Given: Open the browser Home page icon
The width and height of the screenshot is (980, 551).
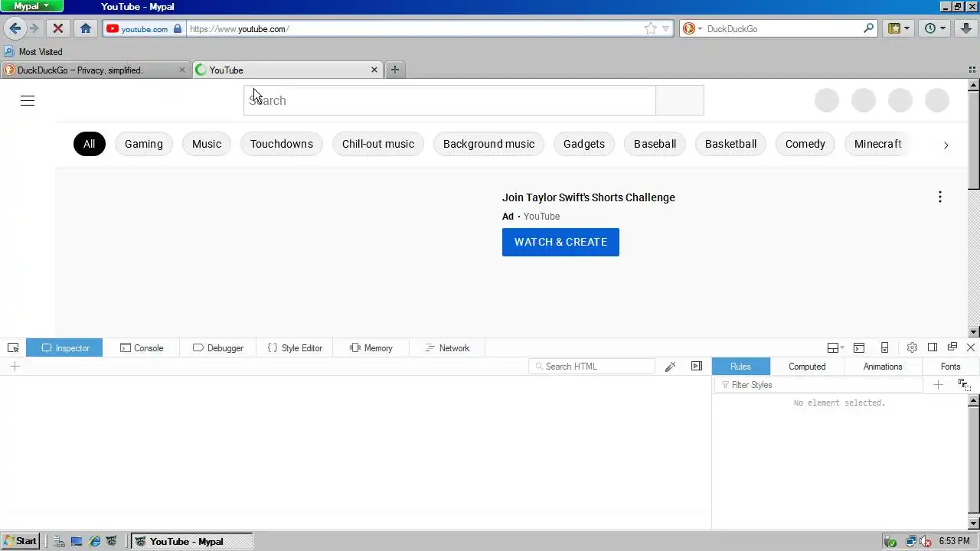Looking at the screenshot, I should coord(86,28).
